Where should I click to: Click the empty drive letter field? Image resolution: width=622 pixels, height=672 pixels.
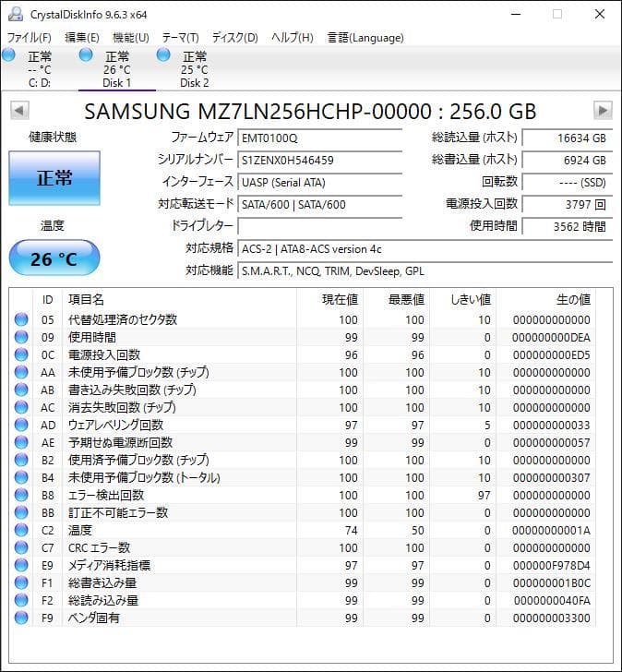click(319, 226)
